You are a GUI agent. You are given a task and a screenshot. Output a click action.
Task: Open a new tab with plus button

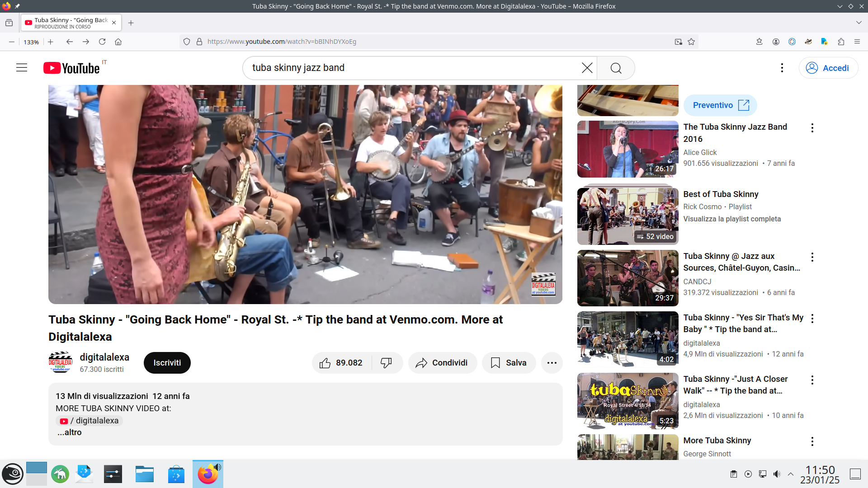click(131, 23)
